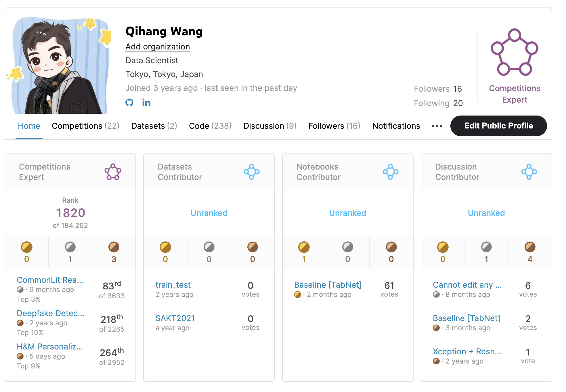The image size is (566, 392).
Task: Open the more options ellipsis menu
Action: 437,126
